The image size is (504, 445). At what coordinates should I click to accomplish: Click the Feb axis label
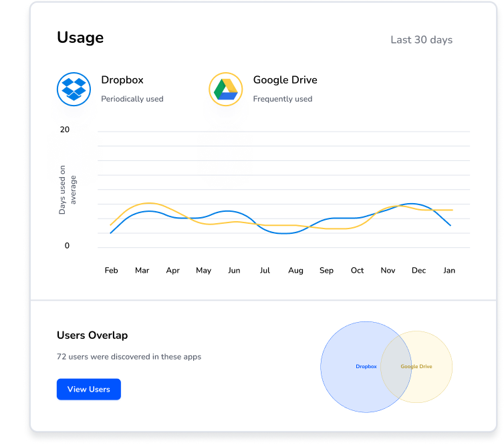(x=111, y=271)
